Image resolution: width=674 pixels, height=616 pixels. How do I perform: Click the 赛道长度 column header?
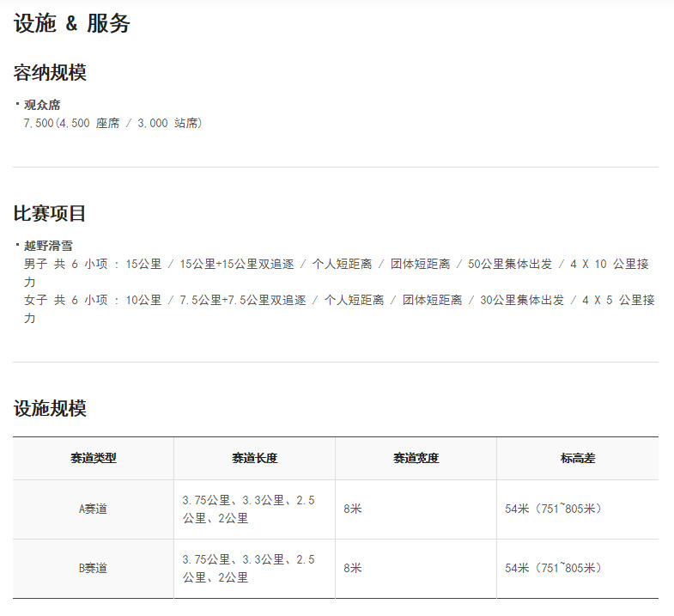[254, 458]
